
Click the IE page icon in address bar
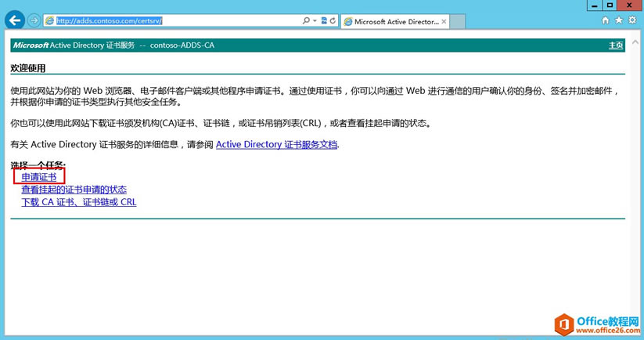point(49,21)
